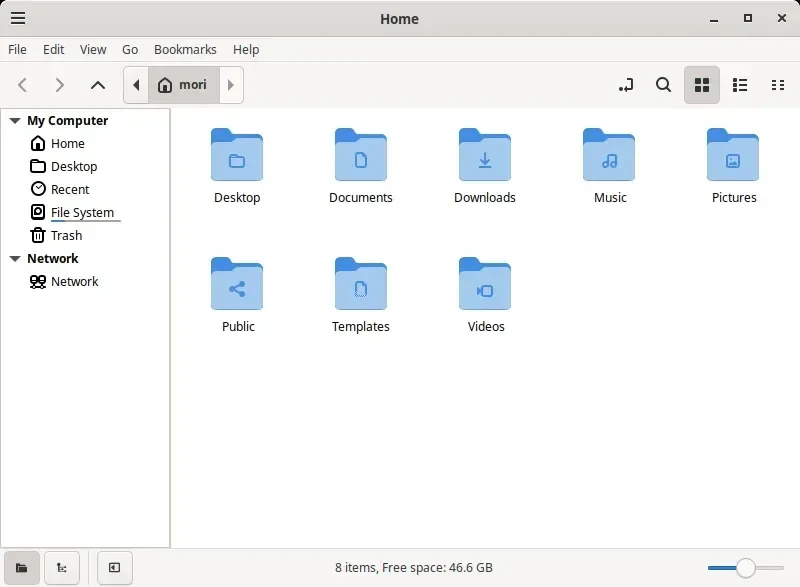800x587 pixels.
Task: Click the Desktop folder icon in sidebar
Action: pos(38,166)
